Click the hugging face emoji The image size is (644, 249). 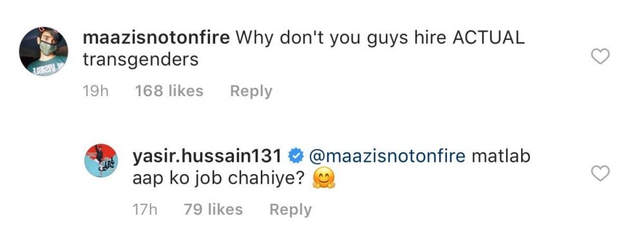click(x=324, y=179)
